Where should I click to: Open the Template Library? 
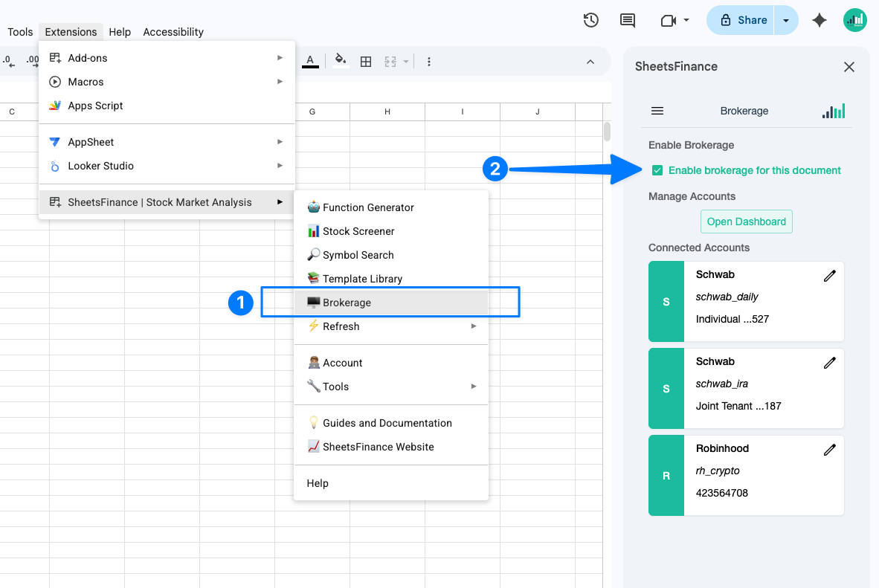(390, 279)
